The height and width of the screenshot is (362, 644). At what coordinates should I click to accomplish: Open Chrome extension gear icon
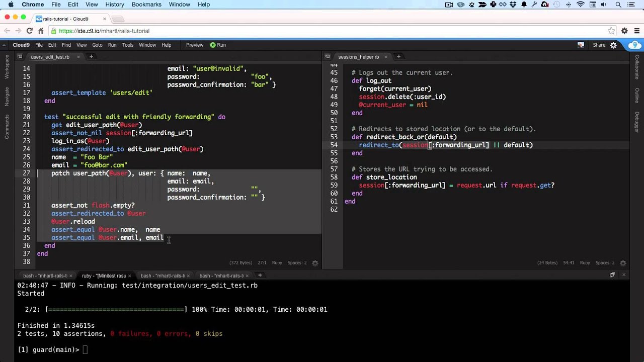click(x=624, y=31)
